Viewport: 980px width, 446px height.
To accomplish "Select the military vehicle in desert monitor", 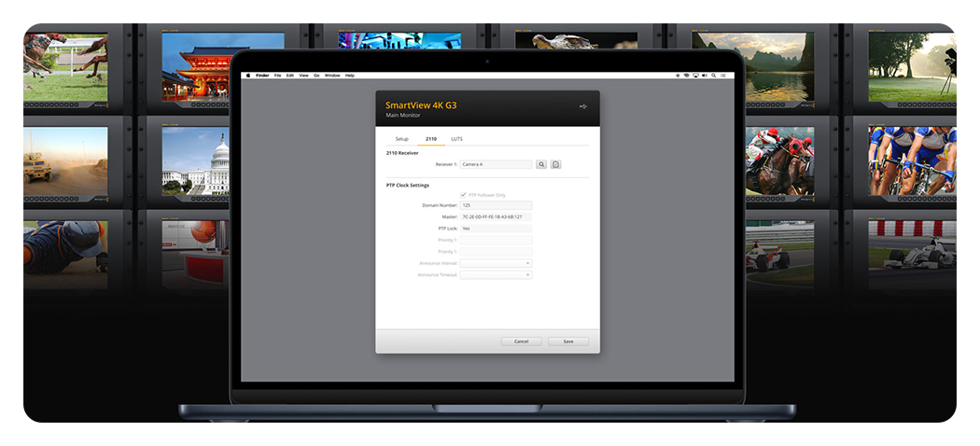I will coord(65,160).
